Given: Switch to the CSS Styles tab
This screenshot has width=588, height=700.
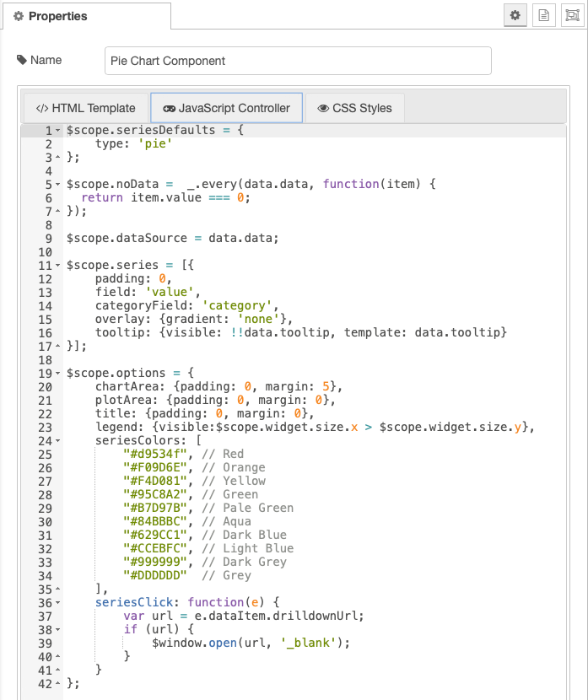Looking at the screenshot, I should tap(355, 108).
